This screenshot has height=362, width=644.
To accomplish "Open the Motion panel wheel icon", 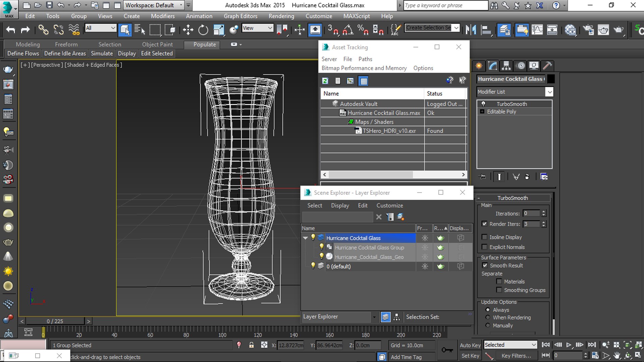I will coord(521,66).
